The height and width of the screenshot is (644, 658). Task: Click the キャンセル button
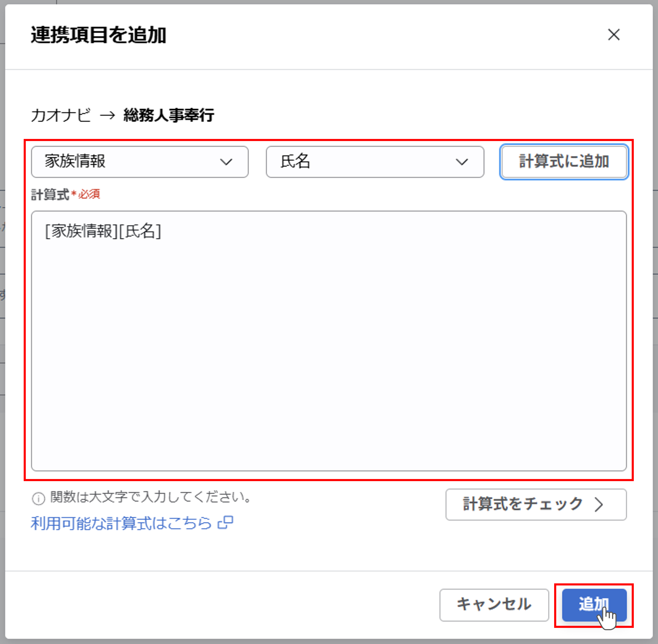494,605
